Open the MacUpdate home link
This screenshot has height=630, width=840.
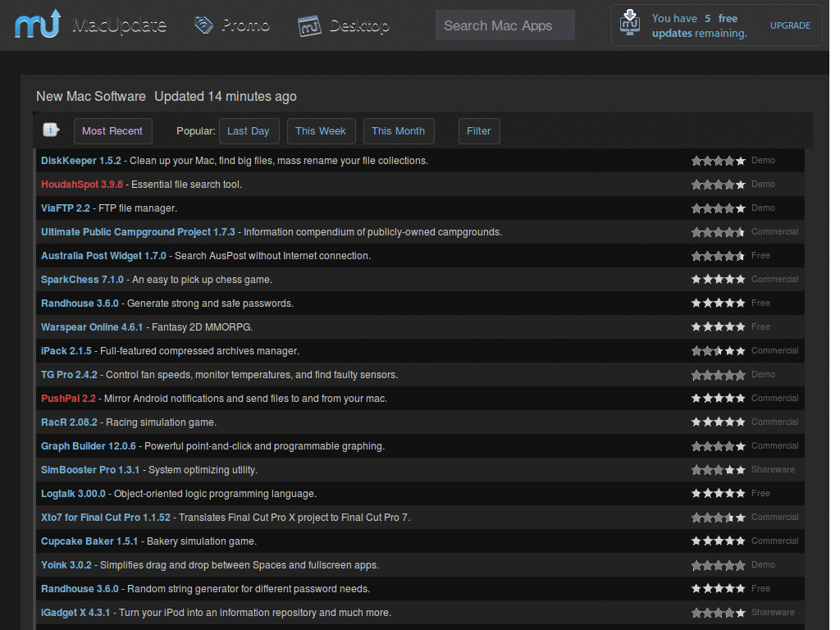[x=119, y=25]
